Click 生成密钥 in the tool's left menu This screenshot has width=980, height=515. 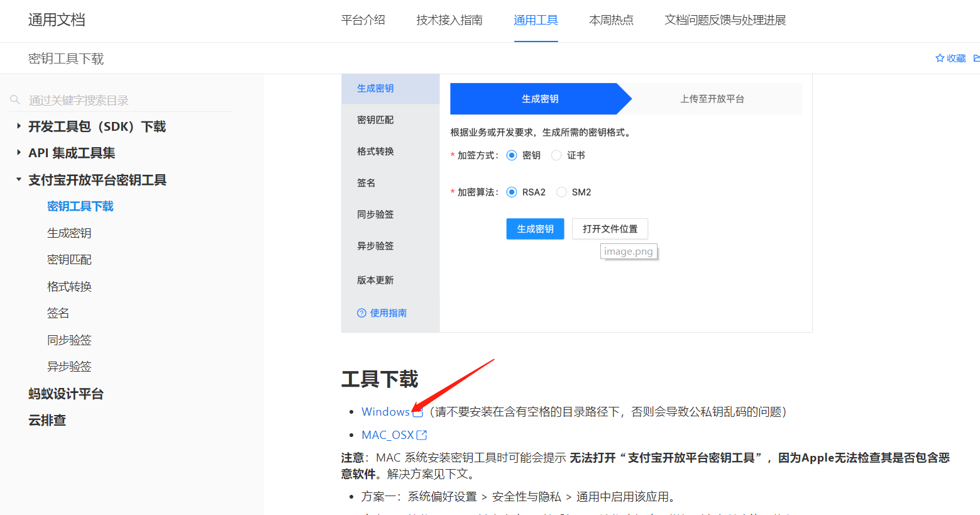[390, 89]
